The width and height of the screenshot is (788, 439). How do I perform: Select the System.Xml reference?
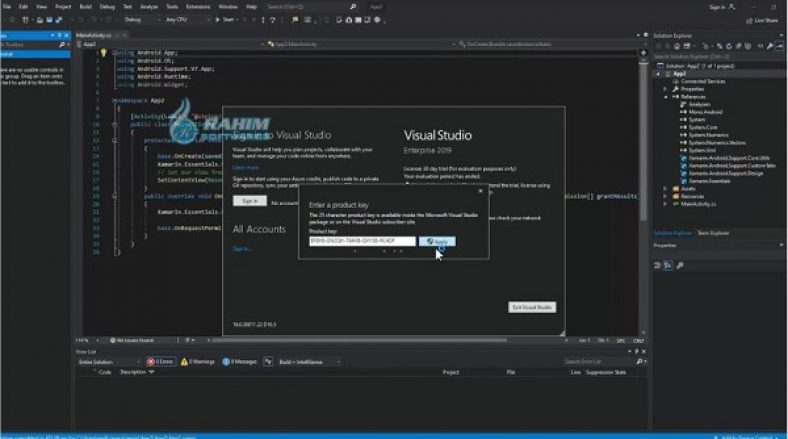(702, 150)
